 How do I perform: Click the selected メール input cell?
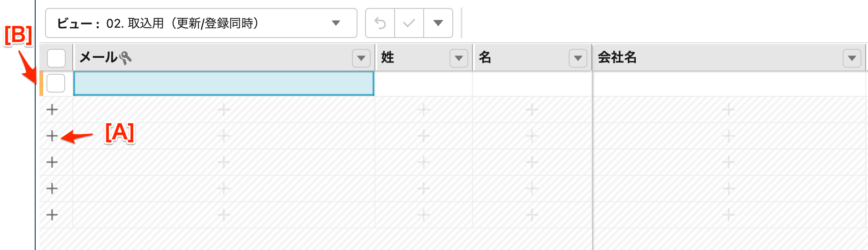[x=223, y=84]
